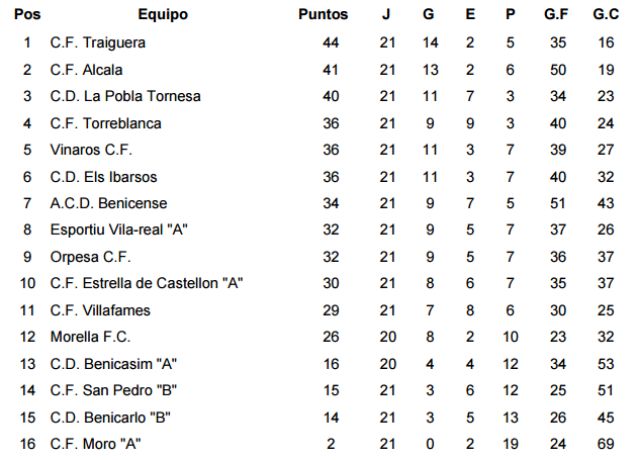Click C.D. Els Ibarsos team entry
The image size is (640, 460).
[104, 177]
